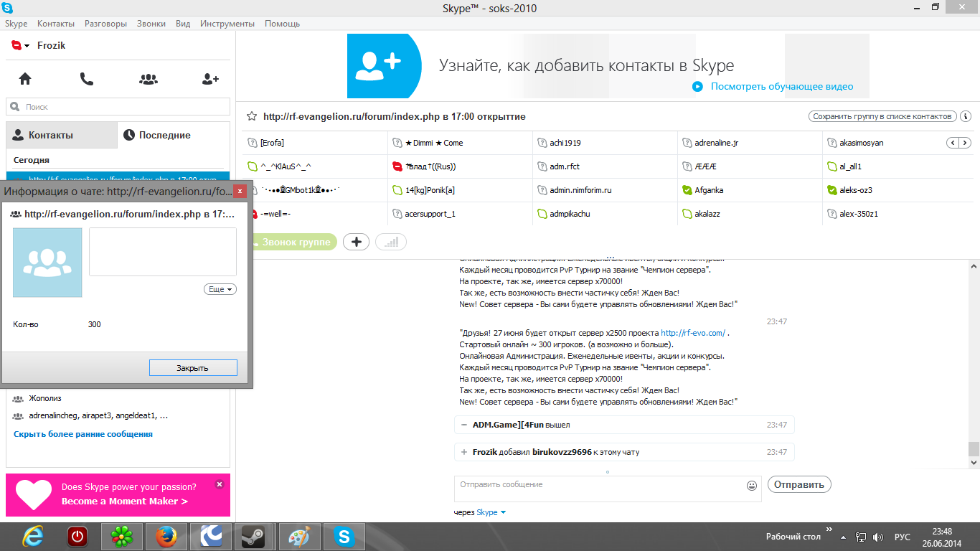Open the Контакты menu in menu bar
Viewport: 980px width, 551px height.
click(56, 24)
